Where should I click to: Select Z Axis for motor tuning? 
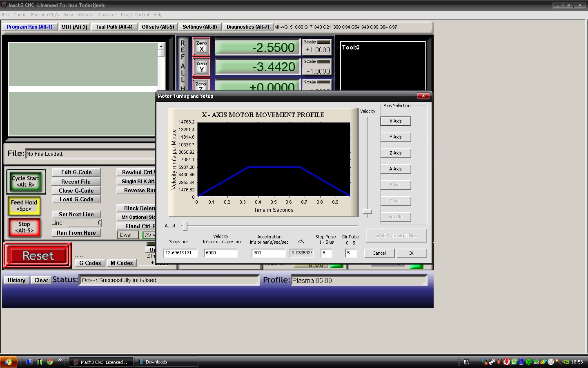395,153
